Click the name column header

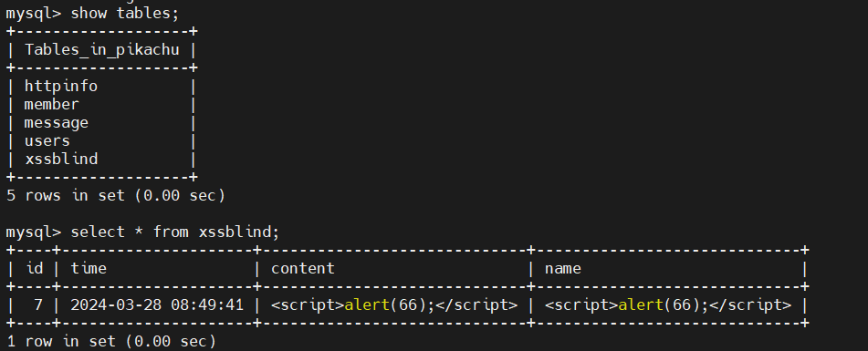(x=563, y=269)
